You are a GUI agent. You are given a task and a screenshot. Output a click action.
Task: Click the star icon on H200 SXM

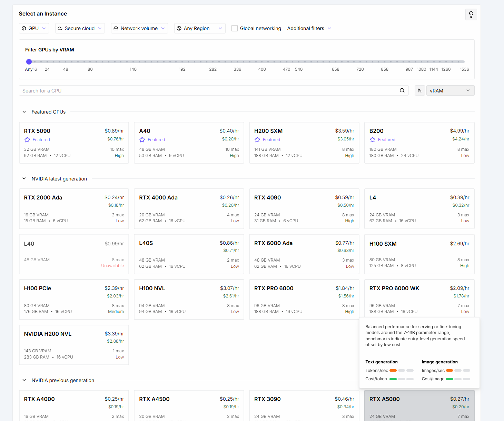point(257,140)
